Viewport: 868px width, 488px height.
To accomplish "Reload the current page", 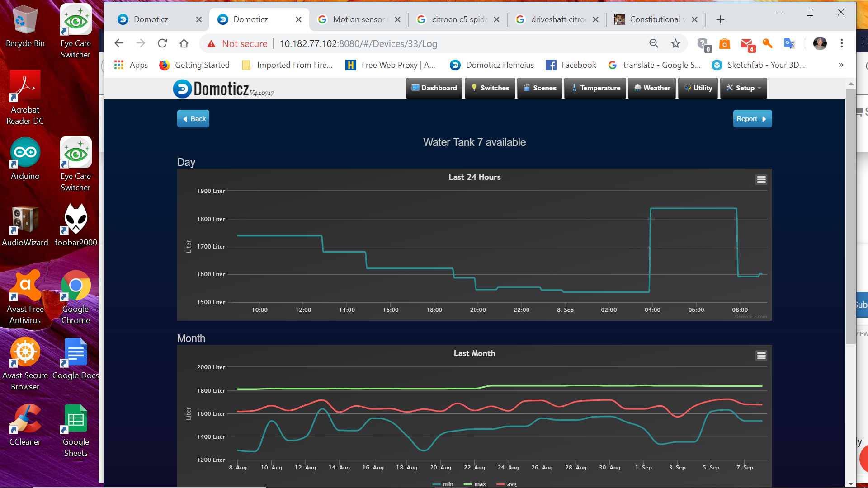I will click(x=162, y=43).
